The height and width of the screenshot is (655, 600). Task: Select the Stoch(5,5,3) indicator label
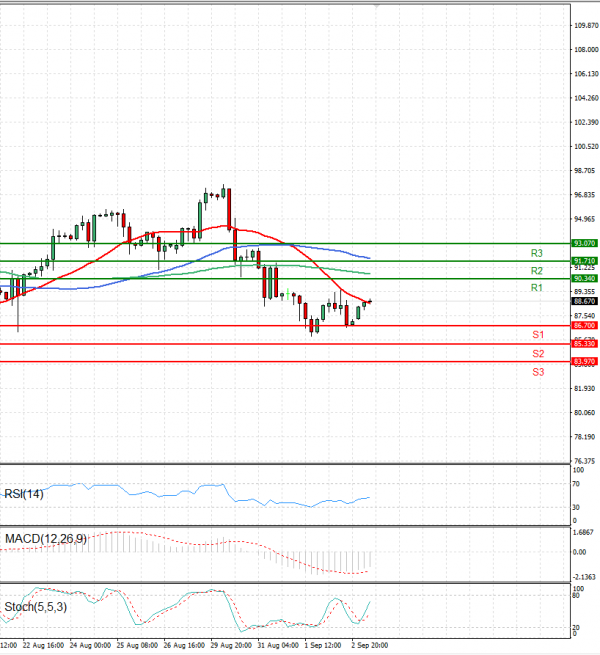pos(36,607)
